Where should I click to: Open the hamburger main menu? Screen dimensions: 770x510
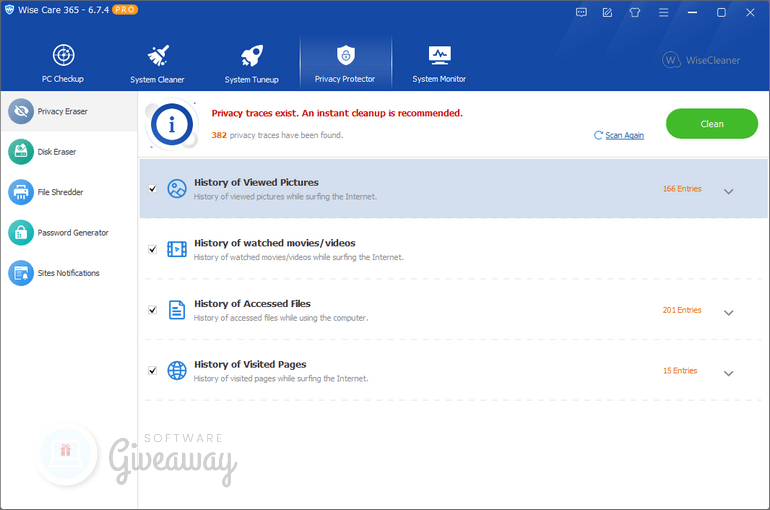pyautogui.click(x=662, y=13)
